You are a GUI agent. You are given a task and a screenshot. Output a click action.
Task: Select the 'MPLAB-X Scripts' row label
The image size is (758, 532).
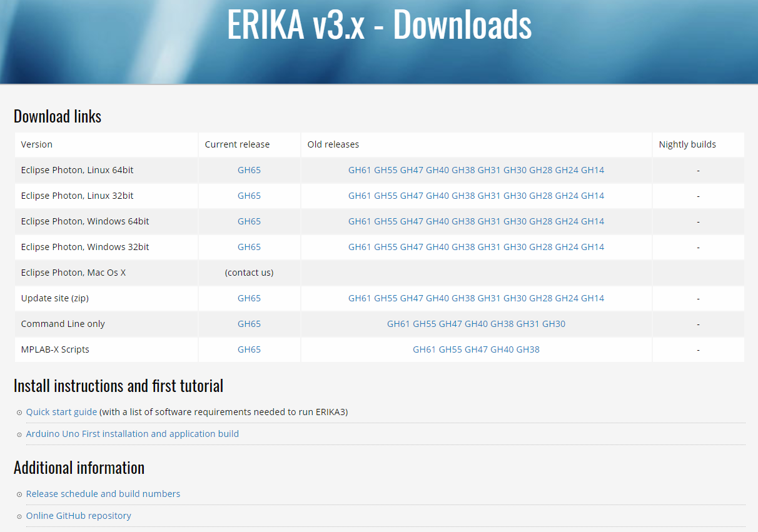point(55,349)
